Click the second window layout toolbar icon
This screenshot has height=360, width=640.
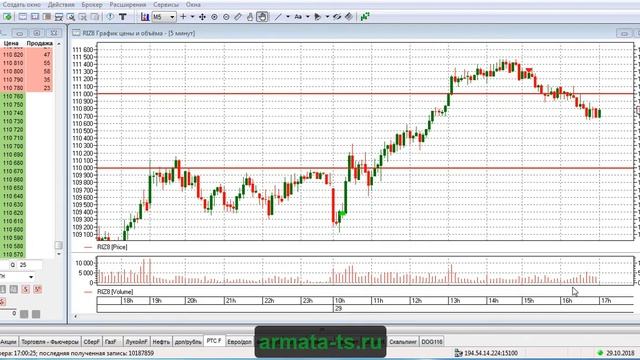[x=35, y=17]
